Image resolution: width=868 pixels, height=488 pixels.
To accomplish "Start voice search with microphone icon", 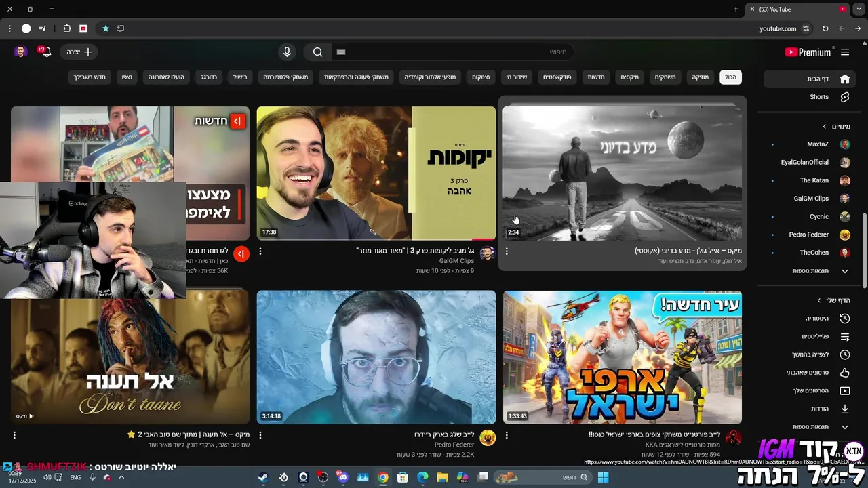I will (x=287, y=52).
